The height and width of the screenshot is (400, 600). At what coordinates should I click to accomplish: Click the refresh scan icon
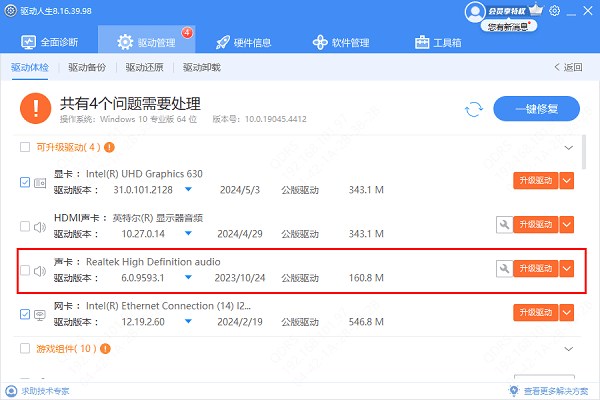click(x=474, y=109)
